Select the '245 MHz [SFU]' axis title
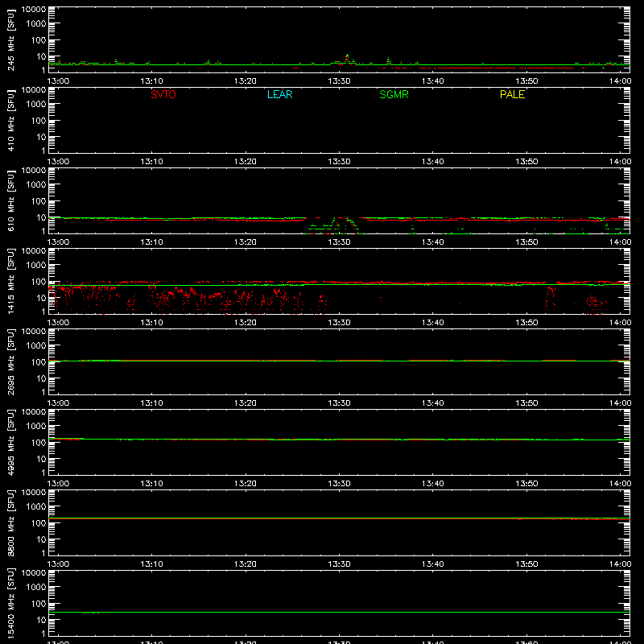Image resolution: width=644 pixels, height=644 pixels. pos(10,39)
